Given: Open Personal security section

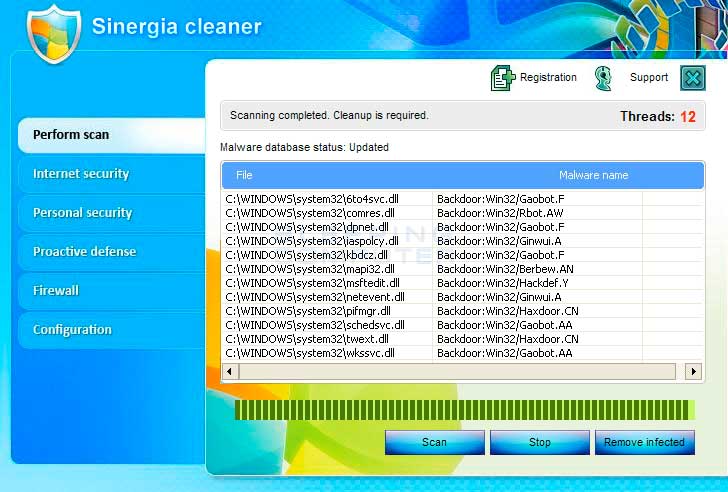Looking at the screenshot, I should tap(110, 213).
